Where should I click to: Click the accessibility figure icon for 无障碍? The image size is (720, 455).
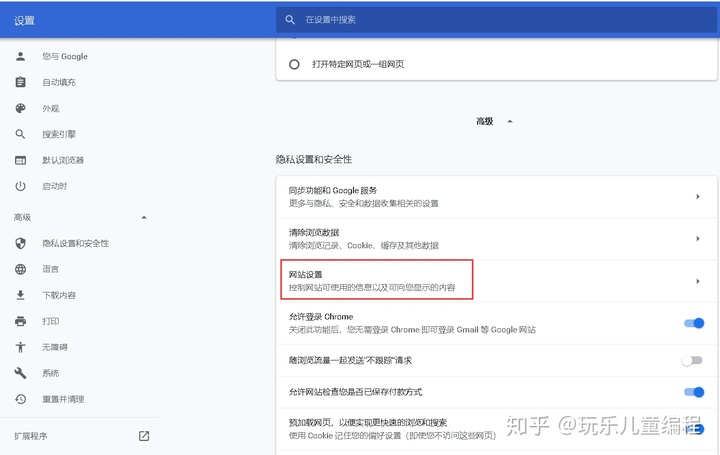(20, 347)
